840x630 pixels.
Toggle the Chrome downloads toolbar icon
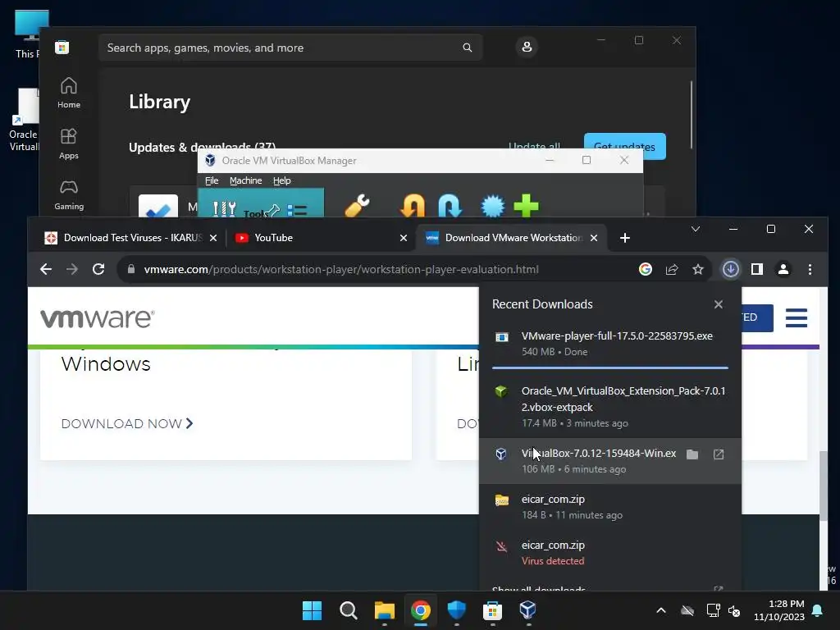tap(731, 269)
